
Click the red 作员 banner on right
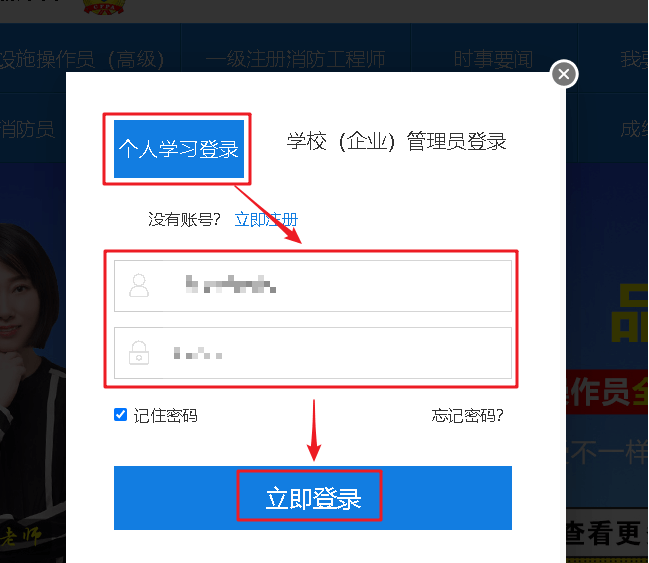(606, 392)
